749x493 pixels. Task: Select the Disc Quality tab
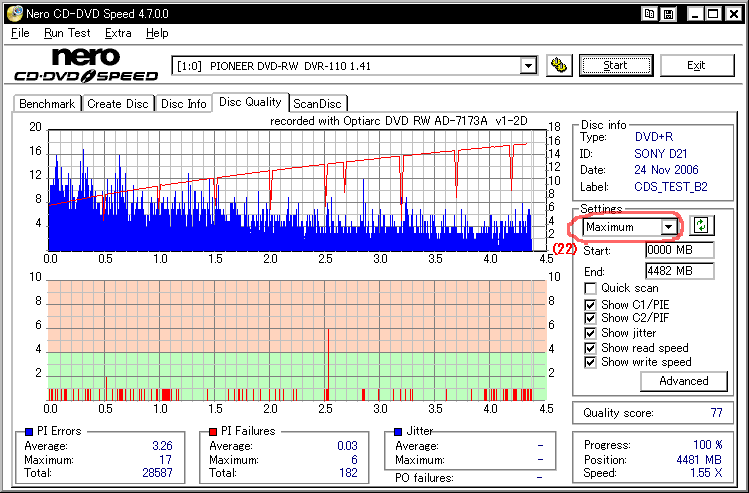tap(250, 102)
